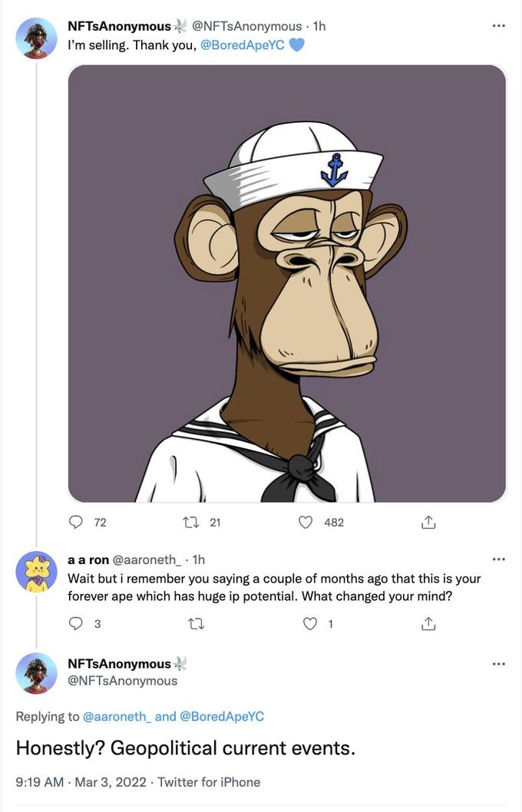Screen dimensions: 522x812
Task: Enlarge the Bored Ape sailor image
Action: (287, 284)
